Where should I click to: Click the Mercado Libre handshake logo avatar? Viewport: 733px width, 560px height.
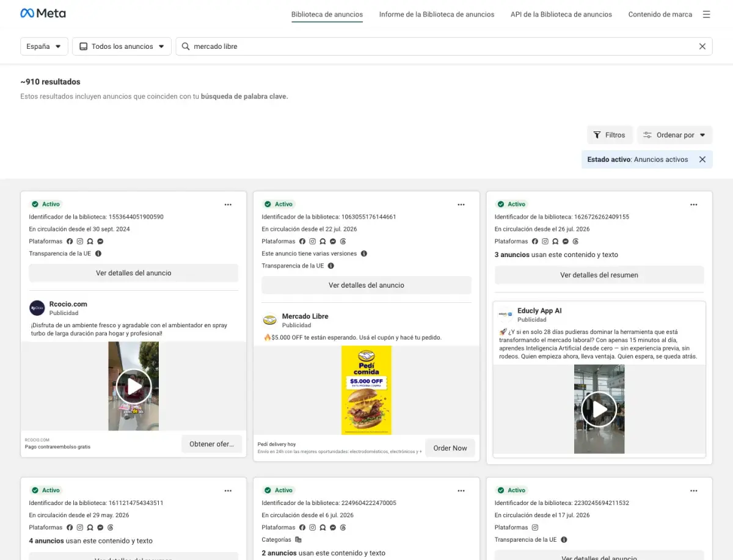coord(270,320)
